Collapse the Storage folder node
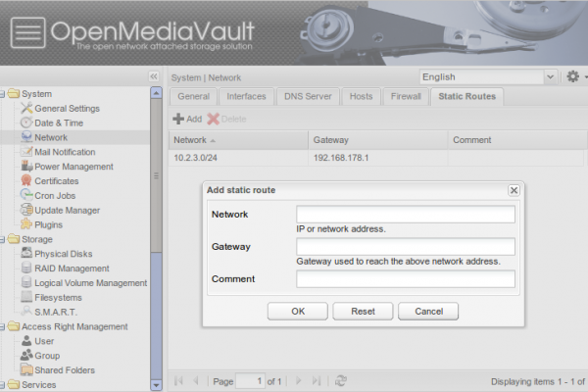 click(x=2, y=239)
